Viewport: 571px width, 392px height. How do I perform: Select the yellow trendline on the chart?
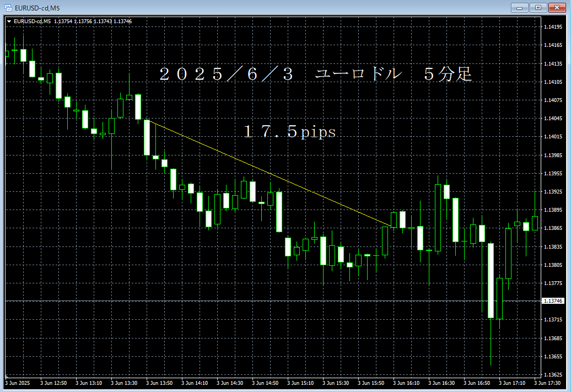[270, 174]
